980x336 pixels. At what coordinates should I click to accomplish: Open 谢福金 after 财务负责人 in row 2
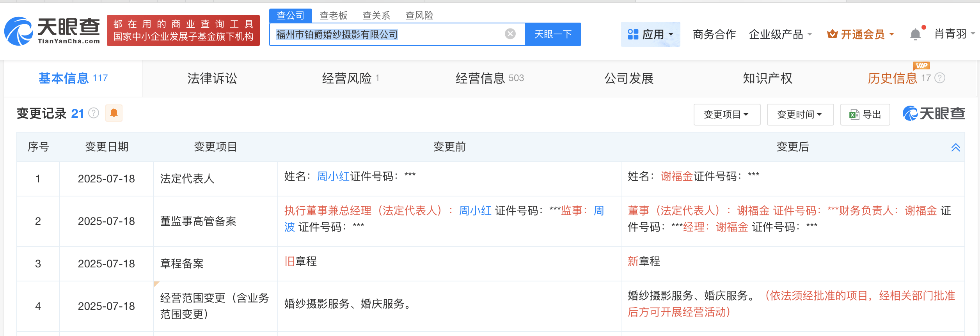coord(921,210)
